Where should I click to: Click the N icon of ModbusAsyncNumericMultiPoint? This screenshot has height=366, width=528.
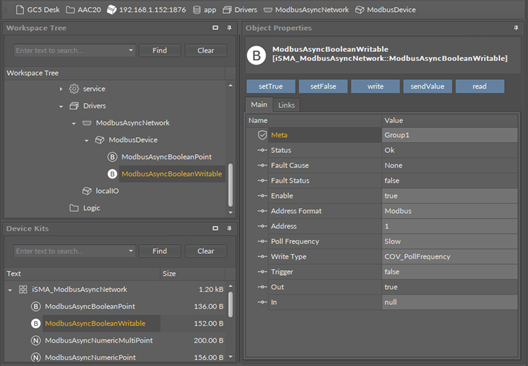[x=36, y=340]
